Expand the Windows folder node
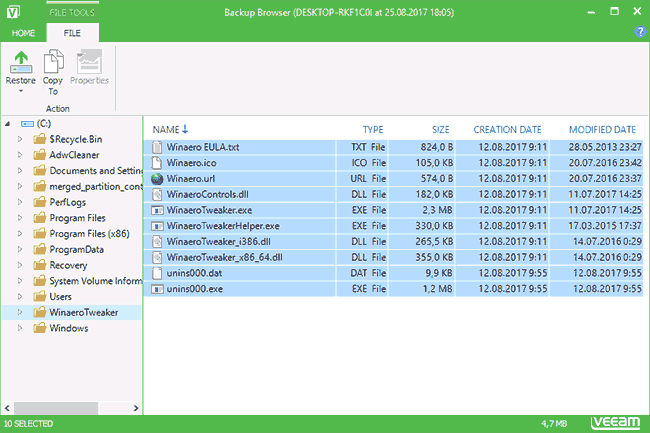The image size is (650, 433). [19, 328]
